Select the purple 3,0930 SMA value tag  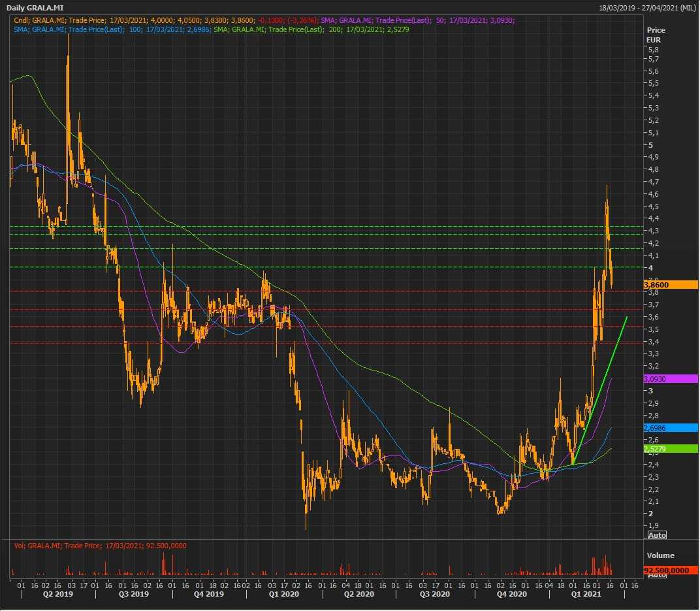[671, 379]
